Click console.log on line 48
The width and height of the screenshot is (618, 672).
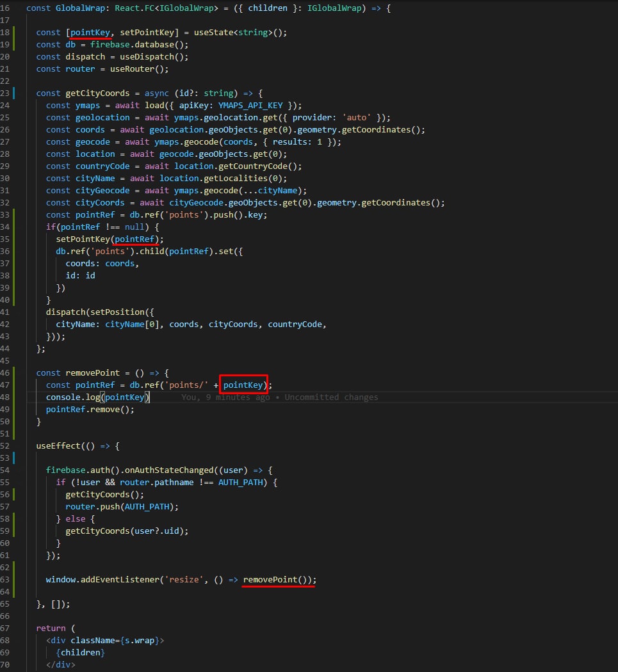point(73,397)
